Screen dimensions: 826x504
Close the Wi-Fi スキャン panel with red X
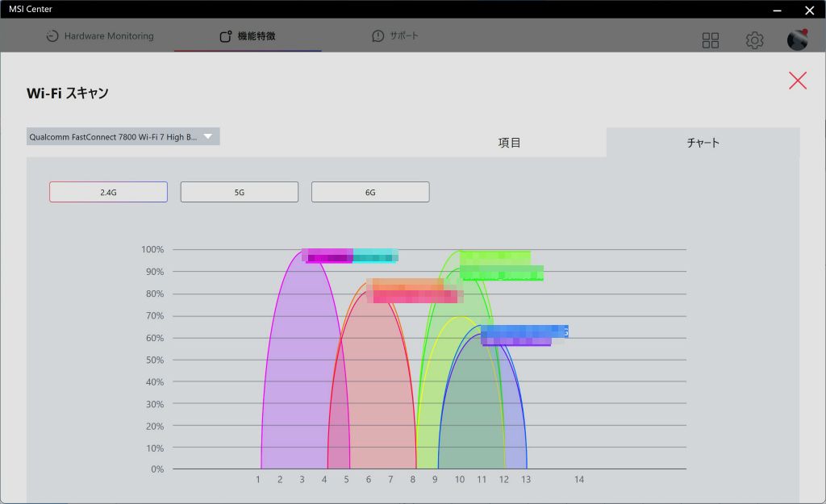(798, 81)
